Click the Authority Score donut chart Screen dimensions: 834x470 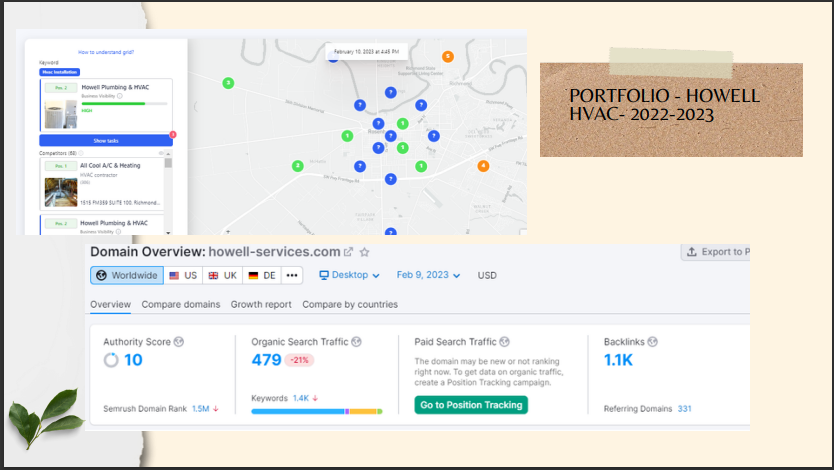point(111,360)
